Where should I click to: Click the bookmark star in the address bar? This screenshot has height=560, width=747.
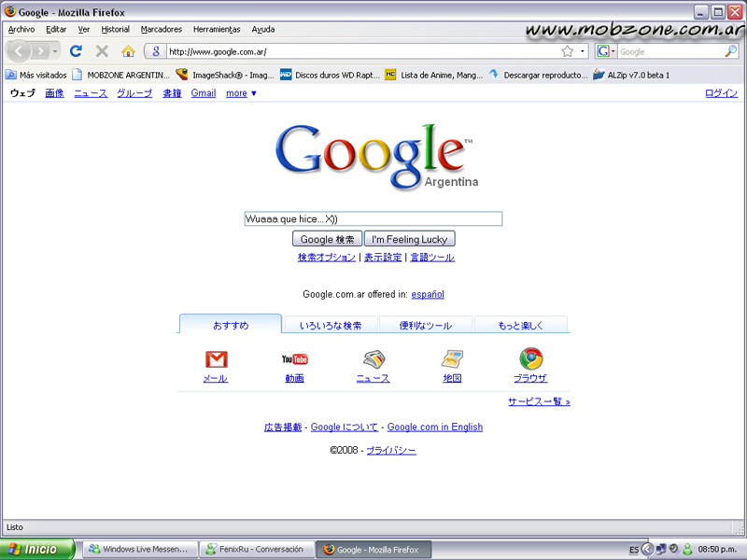567,51
